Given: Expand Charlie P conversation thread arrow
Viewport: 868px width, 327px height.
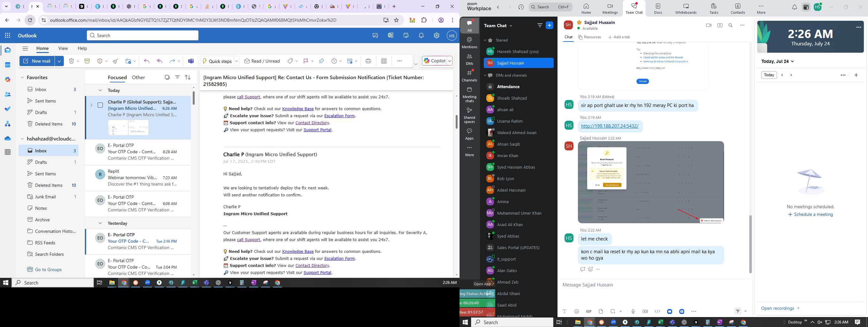Looking at the screenshot, I should click(x=91, y=105).
